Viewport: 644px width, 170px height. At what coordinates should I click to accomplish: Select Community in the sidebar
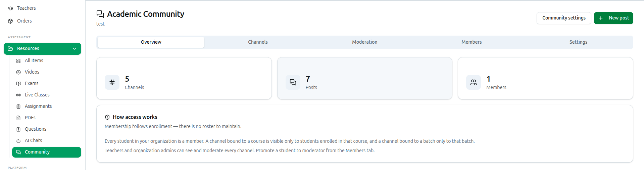(47, 152)
